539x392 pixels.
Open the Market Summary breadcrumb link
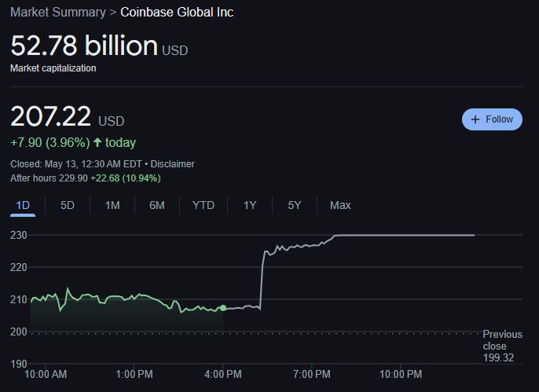(58, 13)
